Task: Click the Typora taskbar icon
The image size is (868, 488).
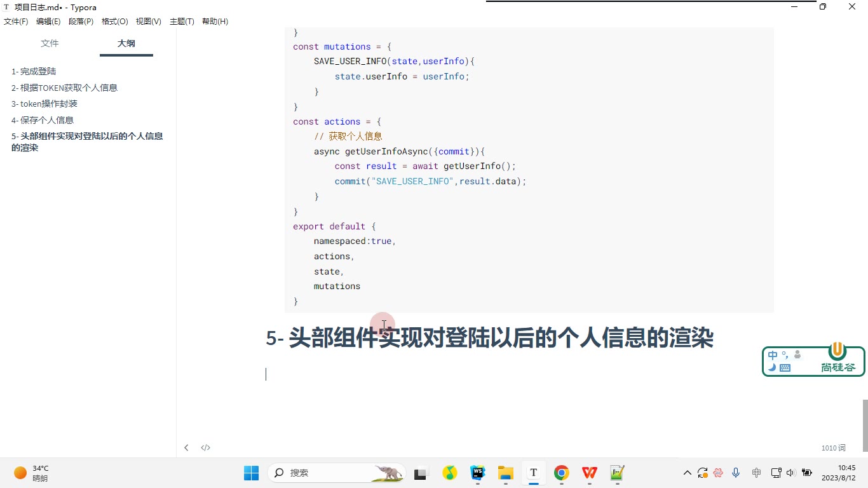Action: [533, 473]
